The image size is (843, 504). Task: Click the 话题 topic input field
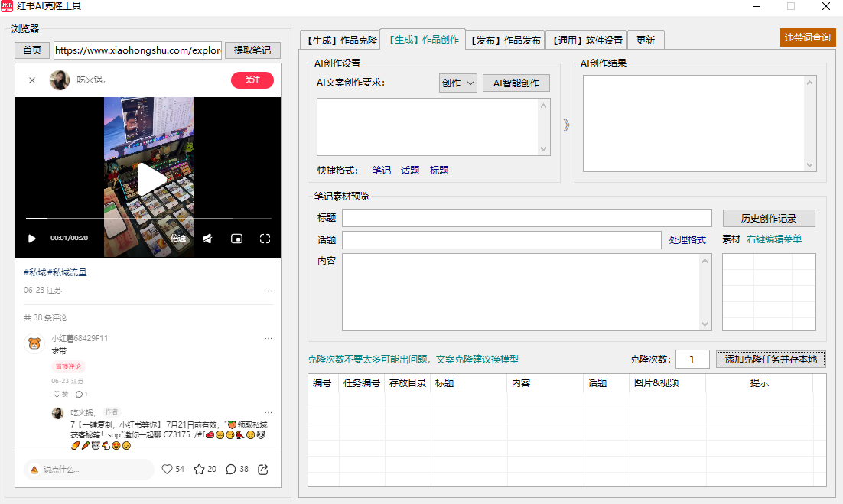click(x=502, y=240)
